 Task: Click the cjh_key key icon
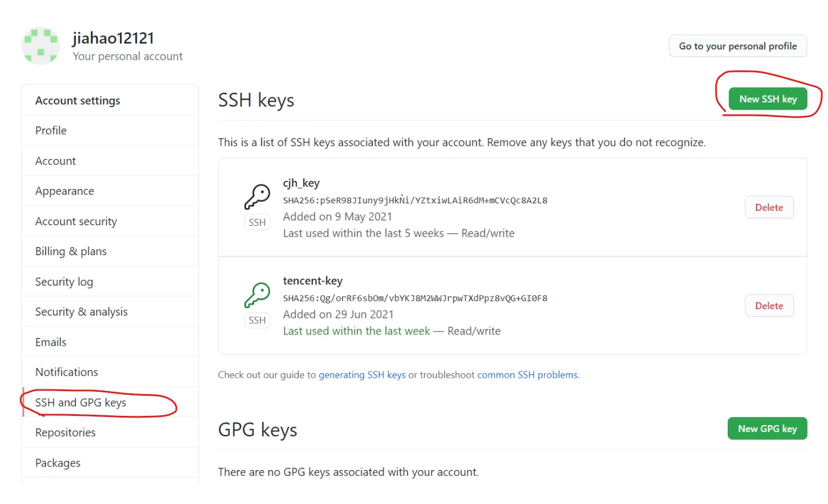(257, 197)
